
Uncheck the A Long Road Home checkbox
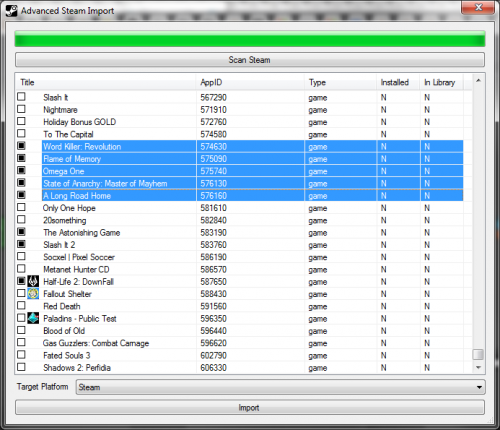coord(21,195)
